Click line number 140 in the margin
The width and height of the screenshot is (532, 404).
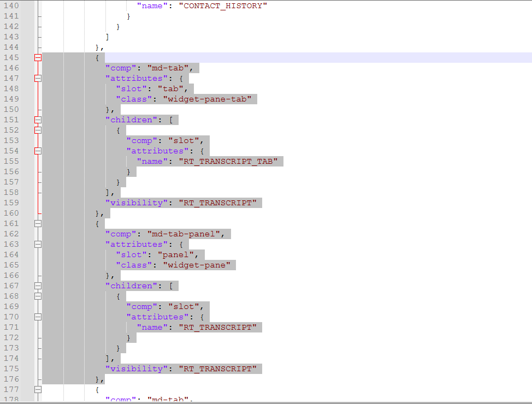[11, 5]
